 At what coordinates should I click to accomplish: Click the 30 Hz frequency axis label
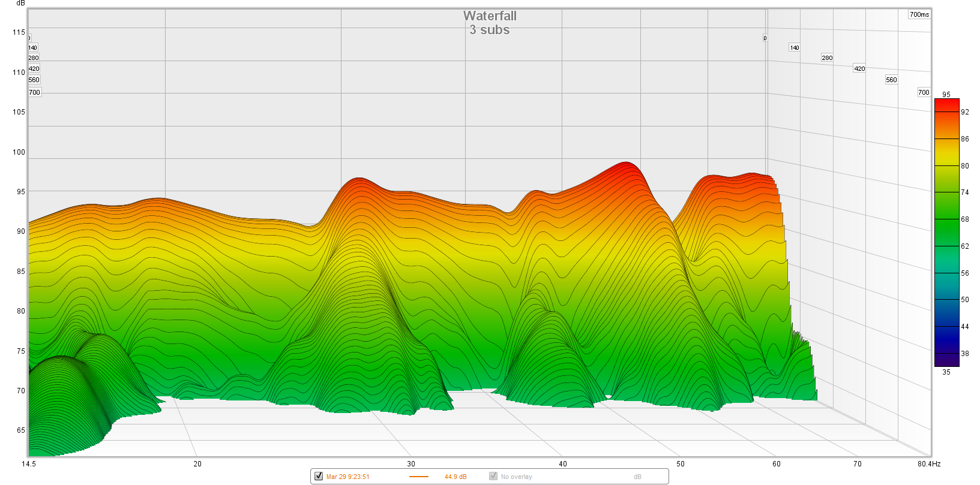click(411, 463)
